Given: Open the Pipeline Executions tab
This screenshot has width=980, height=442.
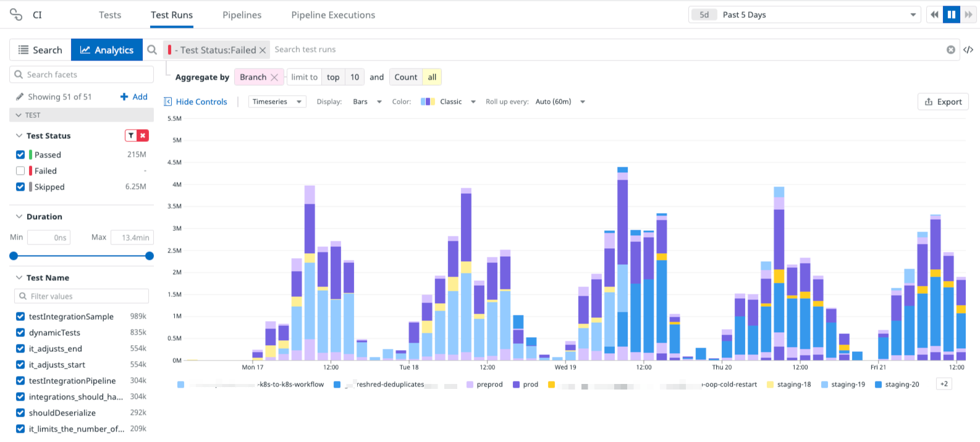Looking at the screenshot, I should (x=333, y=15).
